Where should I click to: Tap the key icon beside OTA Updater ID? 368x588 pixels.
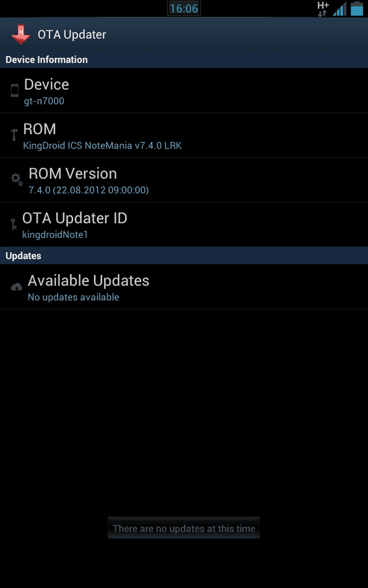pyautogui.click(x=14, y=224)
